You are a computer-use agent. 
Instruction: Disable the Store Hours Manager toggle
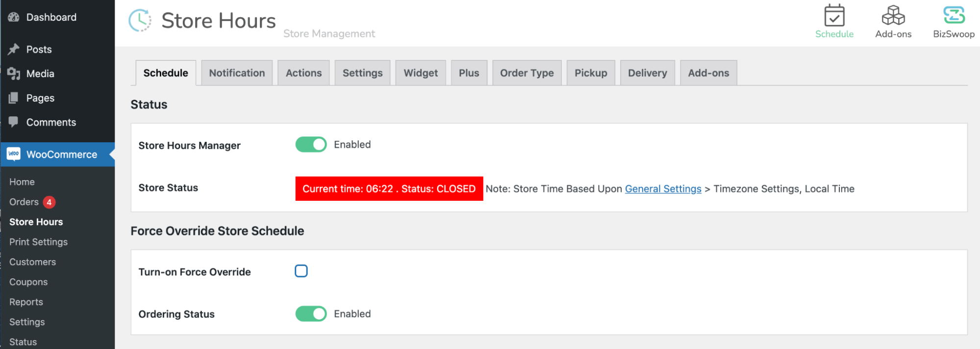click(311, 145)
